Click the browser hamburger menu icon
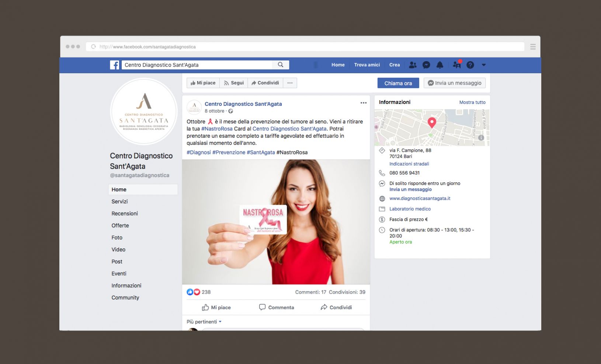The image size is (601, 364). click(x=533, y=47)
